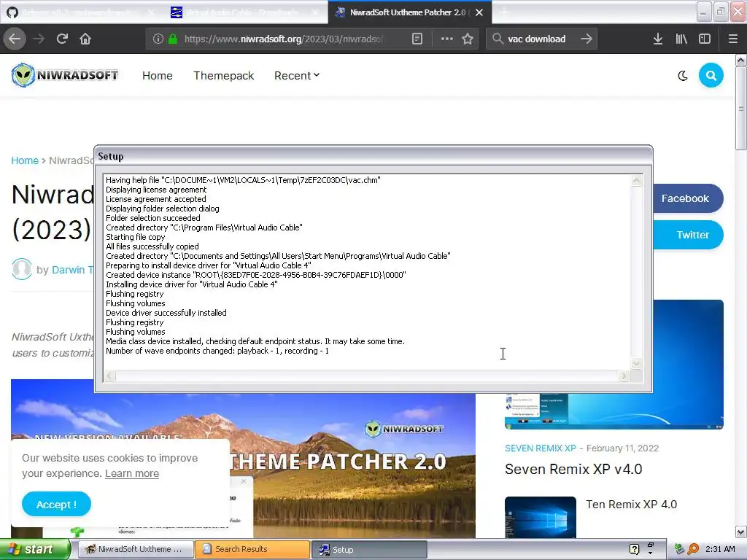Open page actions three-dot menu
The image size is (747, 560).
coord(447,39)
